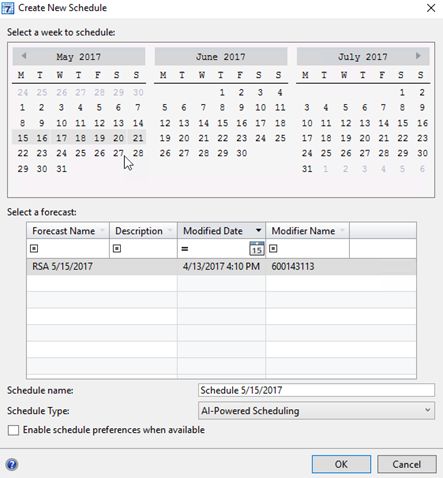Open calendar picker in Modified Date filter
The height and width of the screenshot is (478, 443).
[x=257, y=249]
